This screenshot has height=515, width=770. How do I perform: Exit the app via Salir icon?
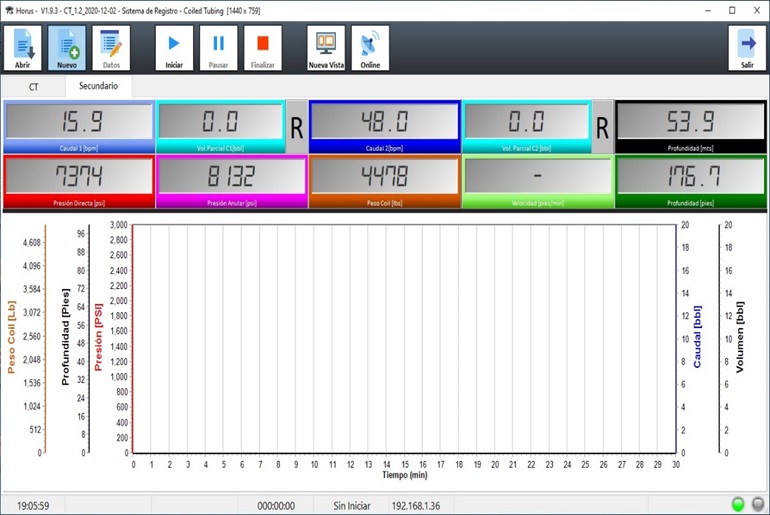coord(746,47)
